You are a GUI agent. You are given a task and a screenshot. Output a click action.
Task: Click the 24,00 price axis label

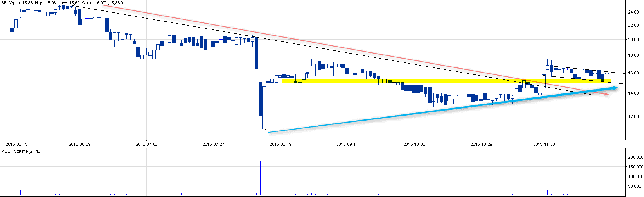[x=633, y=12]
